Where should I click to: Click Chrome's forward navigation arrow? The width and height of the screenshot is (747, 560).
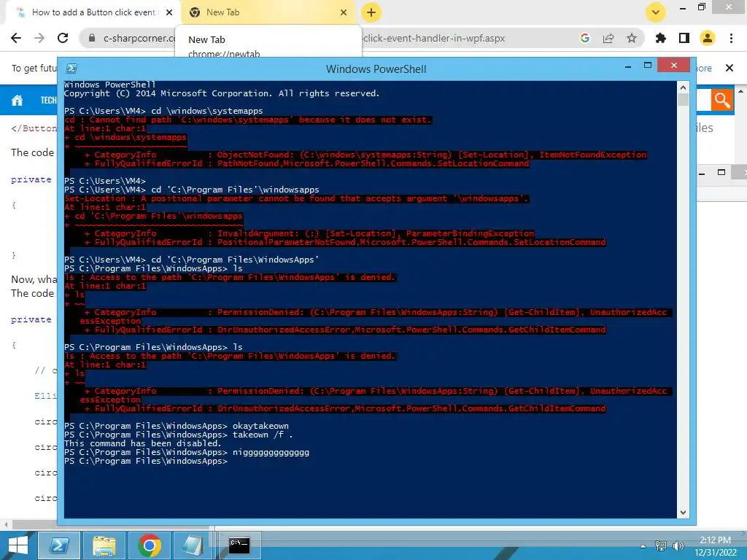39,38
